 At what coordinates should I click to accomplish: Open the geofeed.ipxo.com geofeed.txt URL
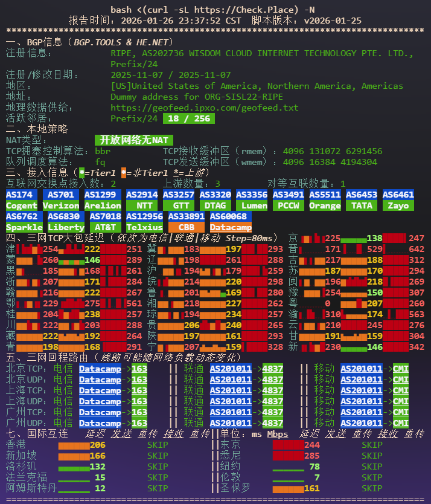(204, 108)
